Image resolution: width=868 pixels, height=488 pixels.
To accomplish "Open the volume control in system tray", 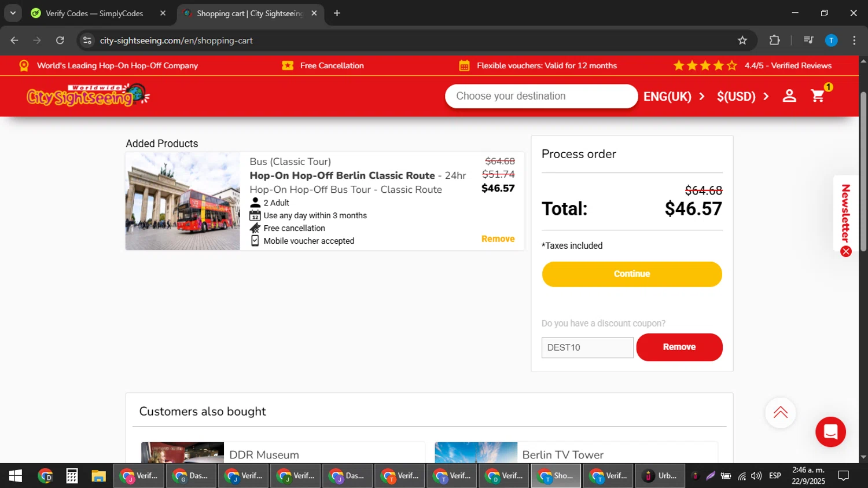I will pos(756,476).
